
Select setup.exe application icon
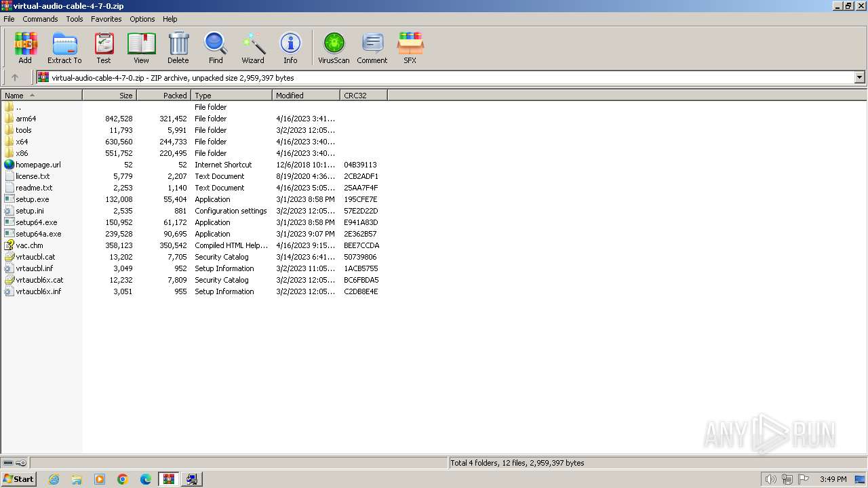(x=9, y=199)
